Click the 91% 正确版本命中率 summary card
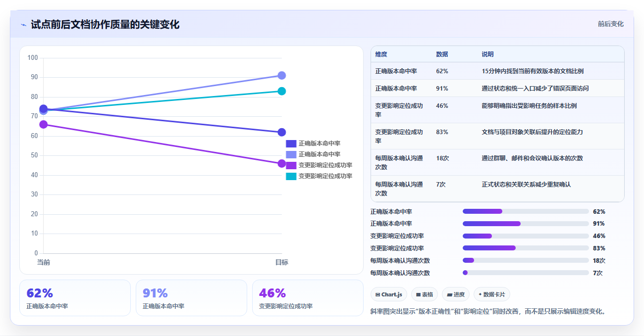644x336 pixels. pyautogui.click(x=191, y=298)
